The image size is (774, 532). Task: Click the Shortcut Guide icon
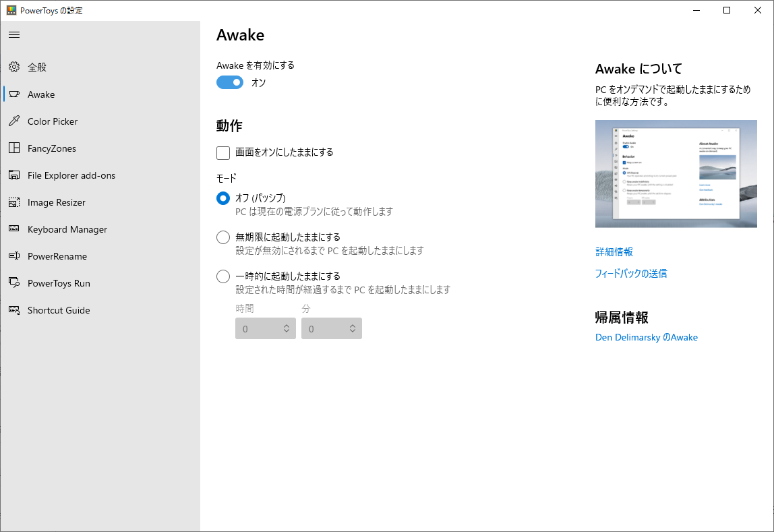14,310
